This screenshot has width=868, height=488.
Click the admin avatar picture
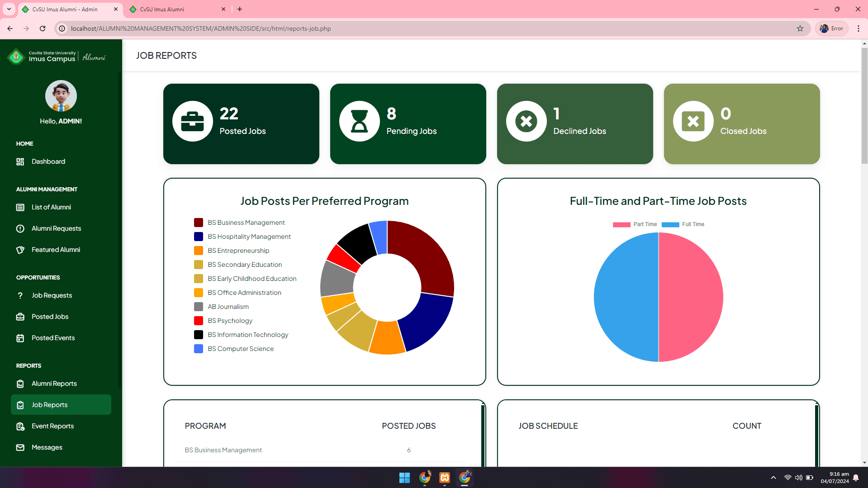[61, 96]
